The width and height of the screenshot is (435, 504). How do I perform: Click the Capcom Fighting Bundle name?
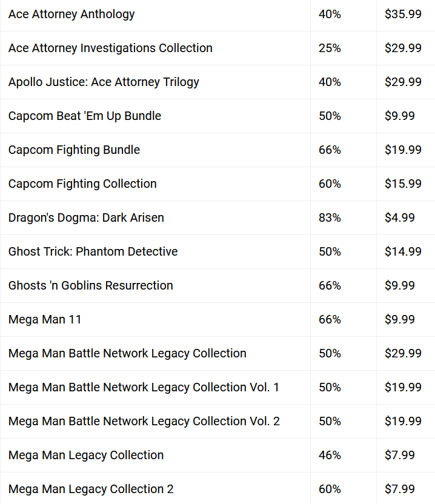point(74,150)
